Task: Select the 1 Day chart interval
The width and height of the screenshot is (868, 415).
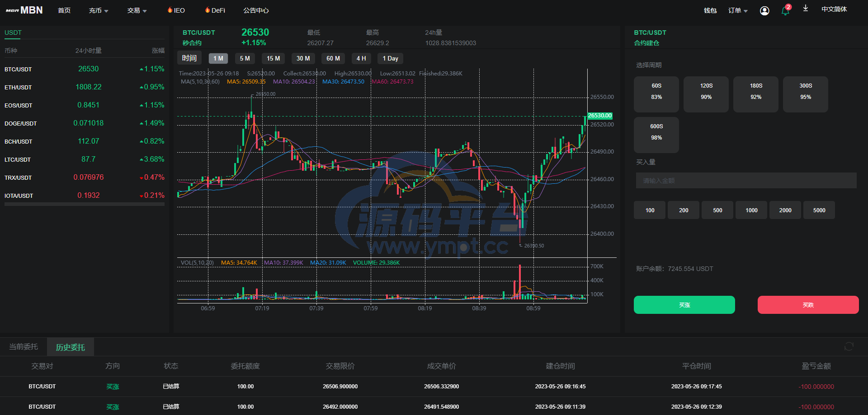Action: click(x=391, y=58)
